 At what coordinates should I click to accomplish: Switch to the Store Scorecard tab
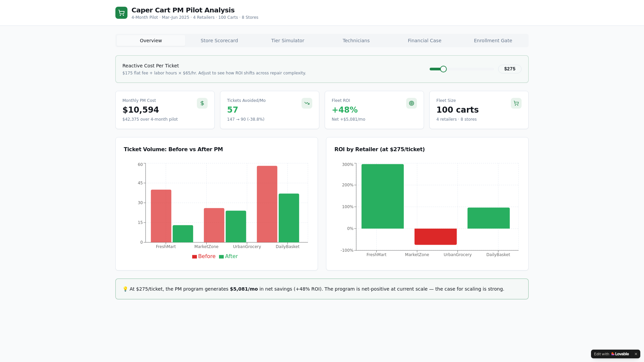(219, 41)
